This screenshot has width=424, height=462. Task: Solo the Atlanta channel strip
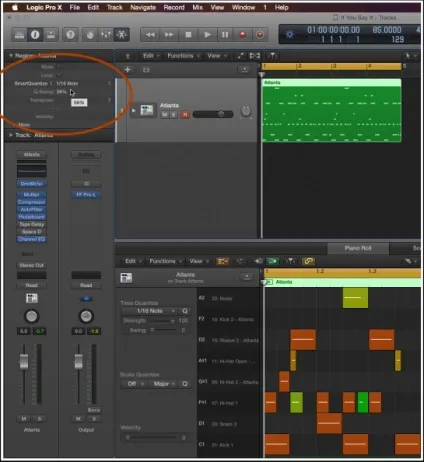point(39,419)
